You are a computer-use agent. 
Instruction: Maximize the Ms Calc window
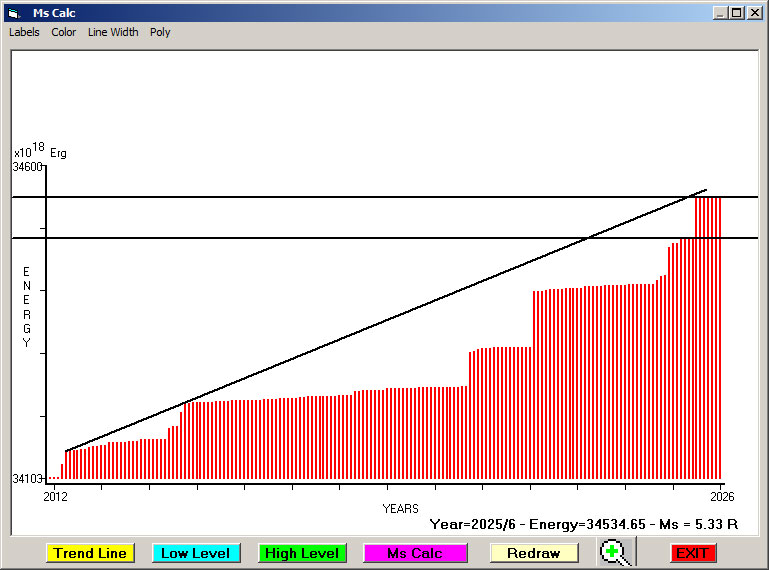click(x=736, y=13)
